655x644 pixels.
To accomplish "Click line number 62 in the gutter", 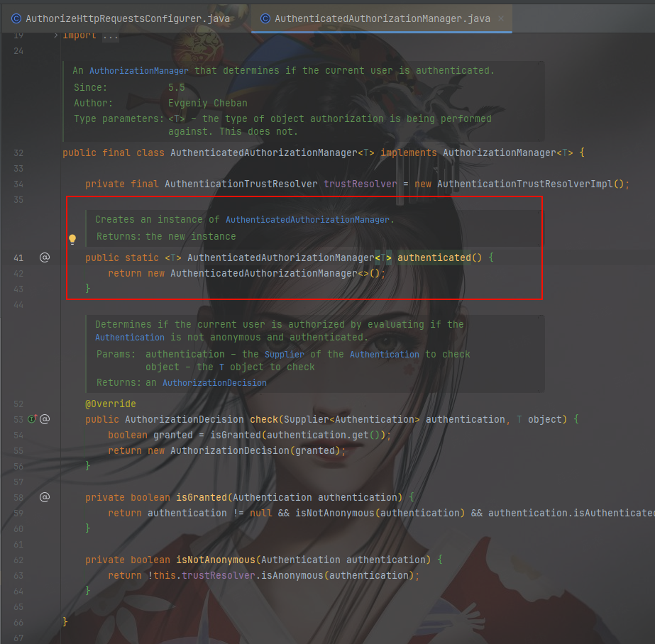I will coord(18,560).
